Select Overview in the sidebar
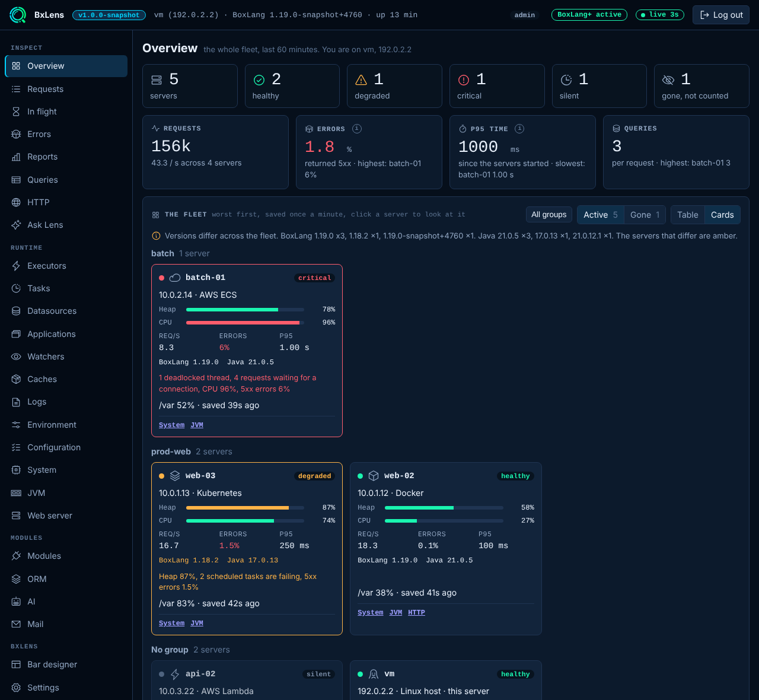The width and height of the screenshot is (759, 700). 66,66
